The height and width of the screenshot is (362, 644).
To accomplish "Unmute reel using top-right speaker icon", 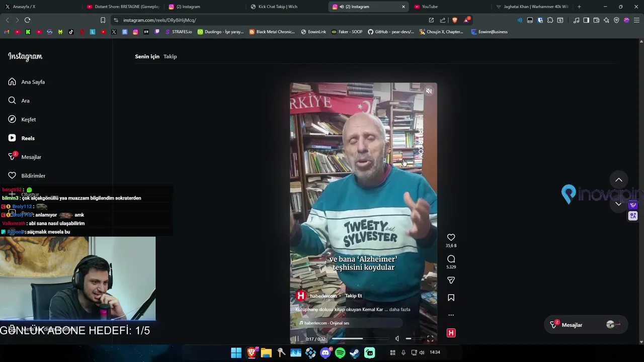I will [429, 91].
